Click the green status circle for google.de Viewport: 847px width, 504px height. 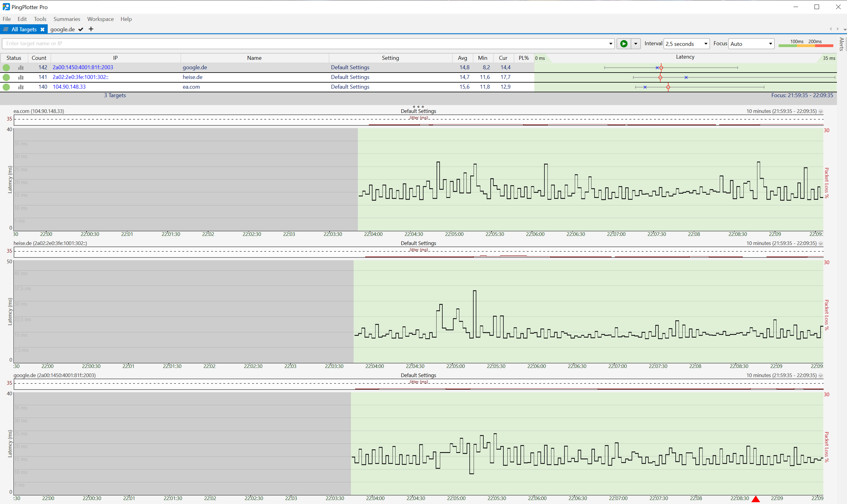coord(6,68)
